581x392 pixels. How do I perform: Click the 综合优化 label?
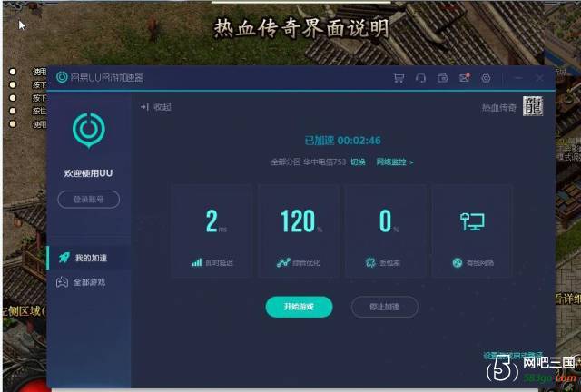coord(306,263)
